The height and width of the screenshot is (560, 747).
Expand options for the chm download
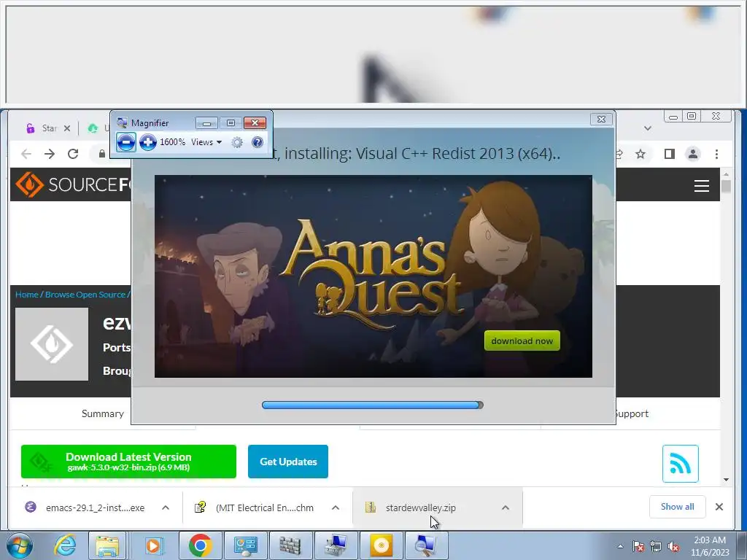(x=336, y=507)
